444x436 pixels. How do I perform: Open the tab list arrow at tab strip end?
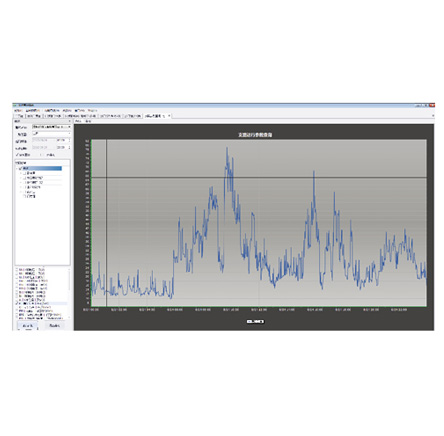(x=433, y=116)
